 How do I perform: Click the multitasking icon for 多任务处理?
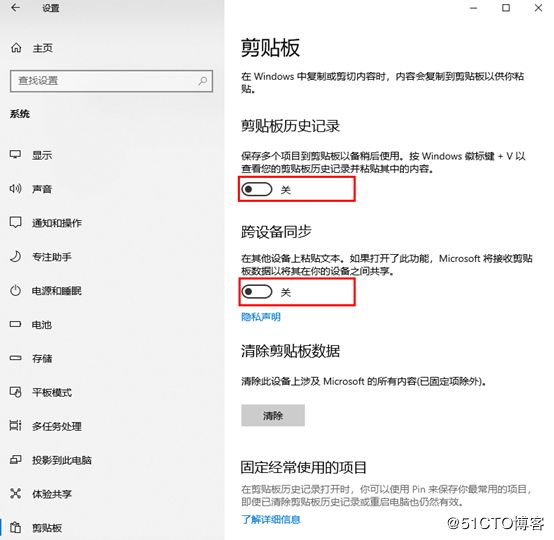point(15,425)
